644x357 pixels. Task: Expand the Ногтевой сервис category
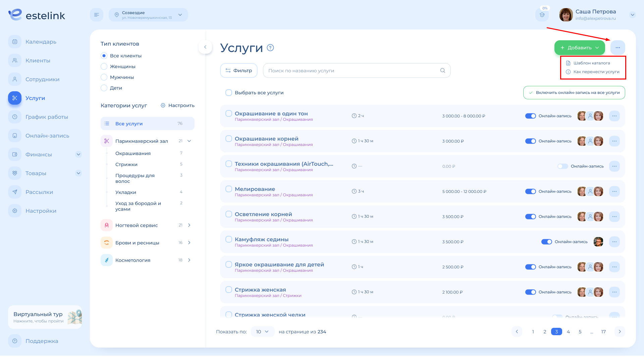pyautogui.click(x=189, y=225)
